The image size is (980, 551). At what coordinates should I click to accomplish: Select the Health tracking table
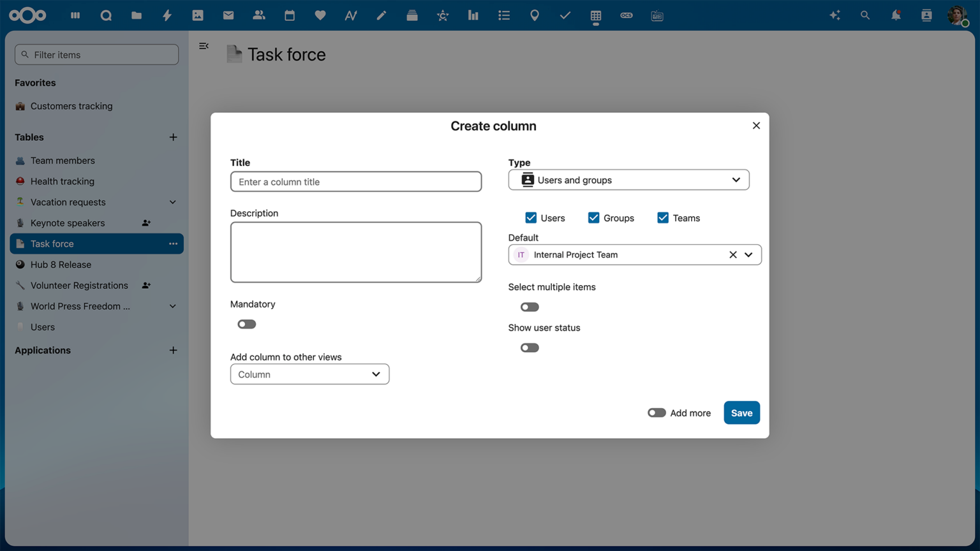click(x=62, y=181)
